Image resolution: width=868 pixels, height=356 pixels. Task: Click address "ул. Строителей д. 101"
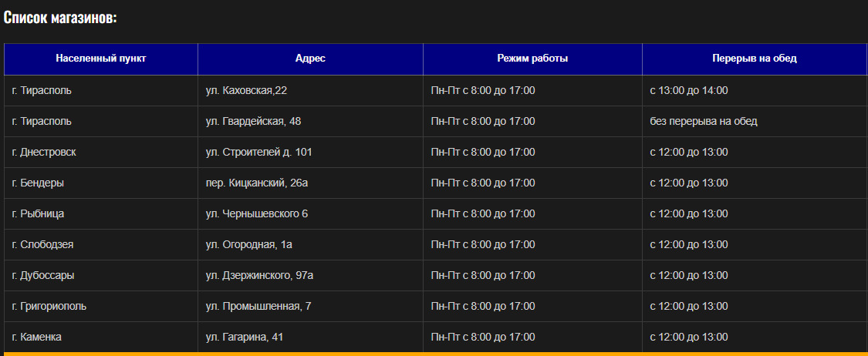click(258, 153)
